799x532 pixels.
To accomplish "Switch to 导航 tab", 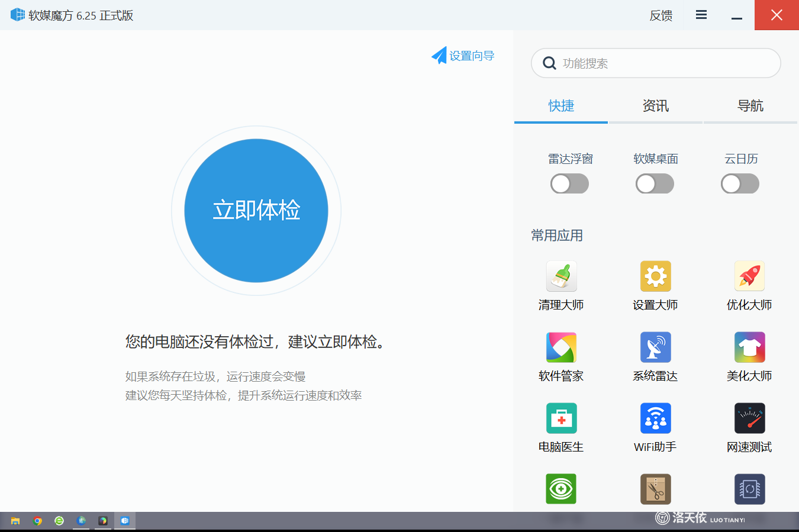I will click(750, 106).
